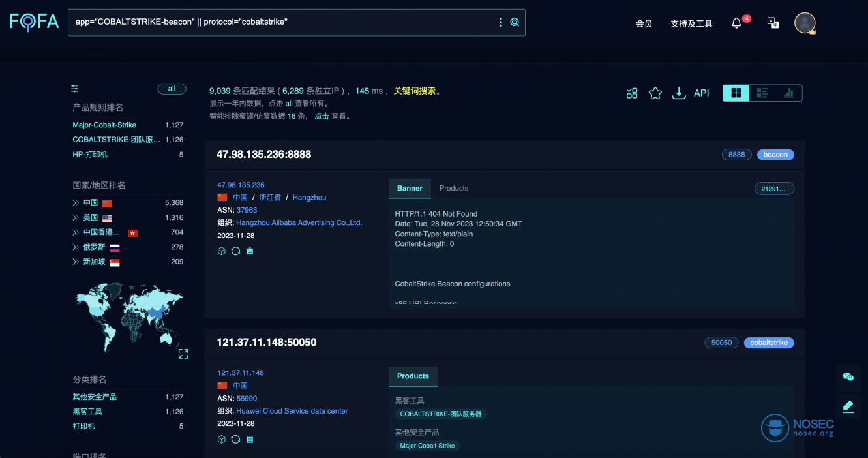Open result title 121.37.11.148:50050

point(267,343)
